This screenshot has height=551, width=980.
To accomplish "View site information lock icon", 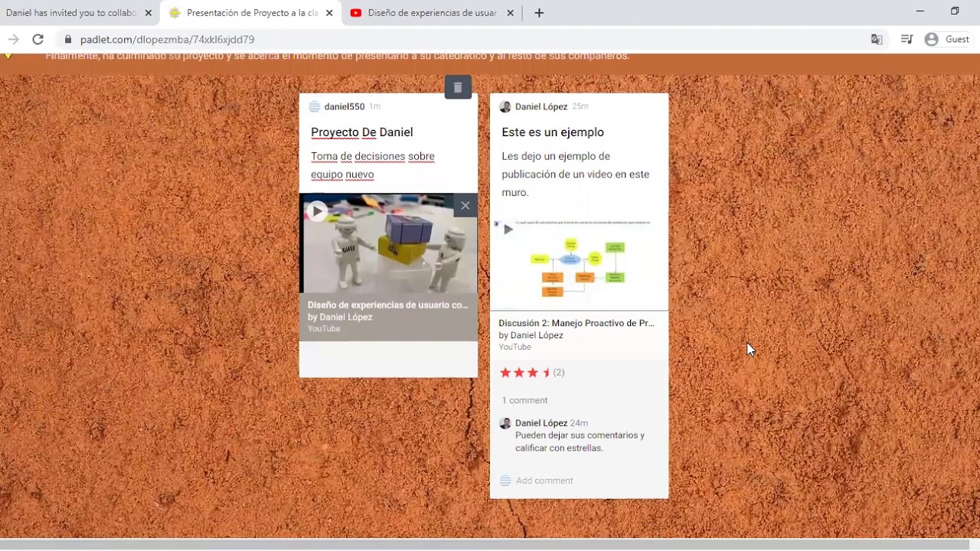I will pos(67,39).
